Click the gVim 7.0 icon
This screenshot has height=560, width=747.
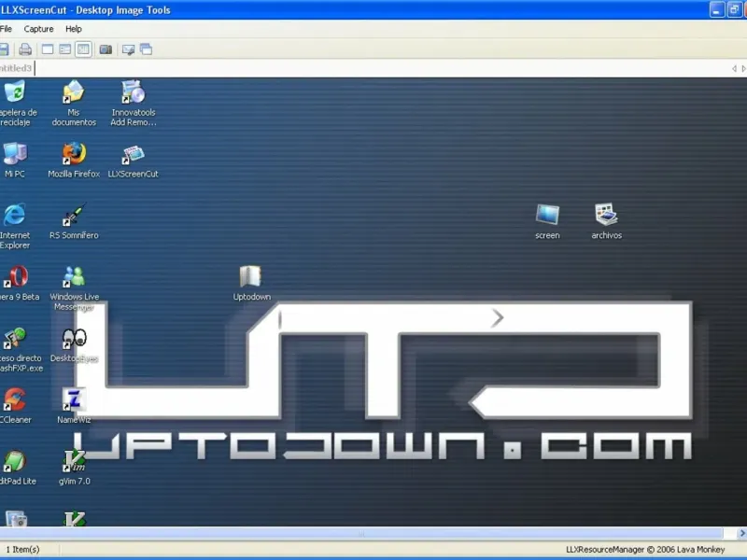click(x=74, y=461)
